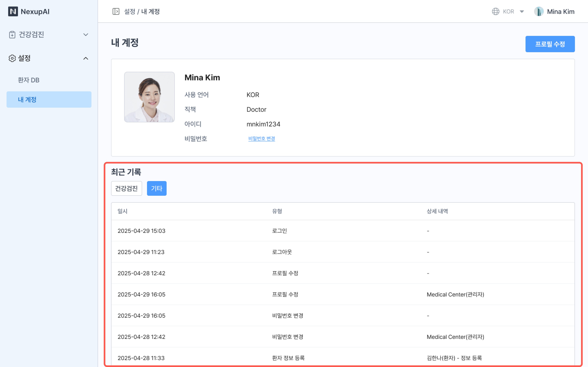Select the 기타 records tab

click(157, 188)
